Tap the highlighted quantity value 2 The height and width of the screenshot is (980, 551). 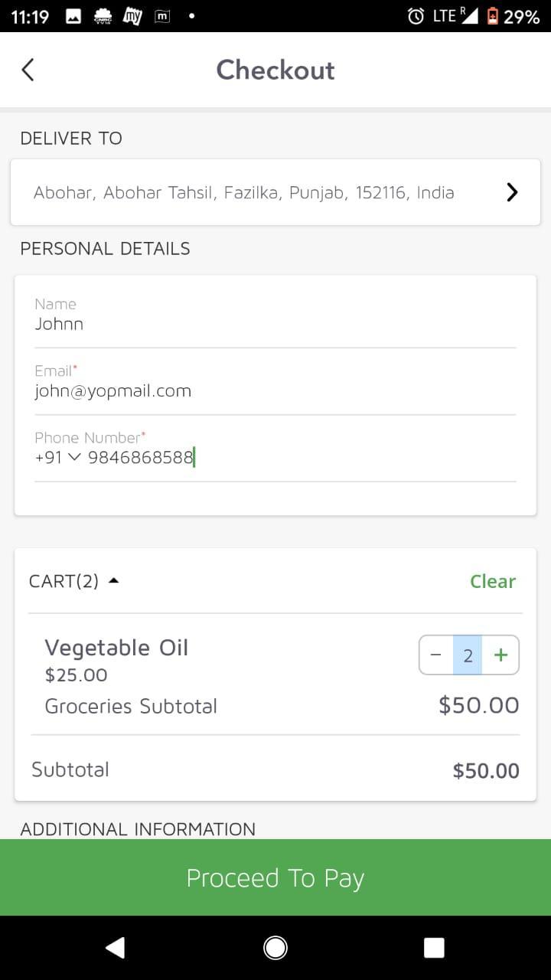tap(468, 655)
